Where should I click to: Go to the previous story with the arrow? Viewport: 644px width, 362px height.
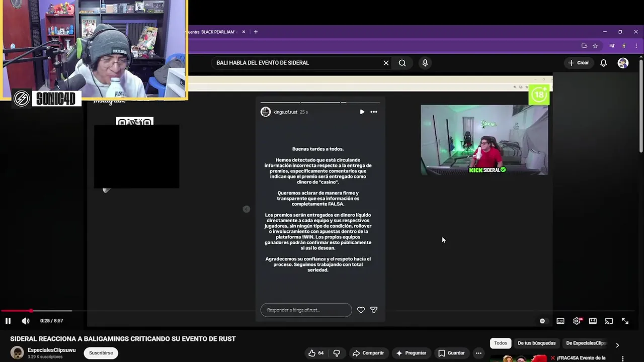tap(247, 209)
